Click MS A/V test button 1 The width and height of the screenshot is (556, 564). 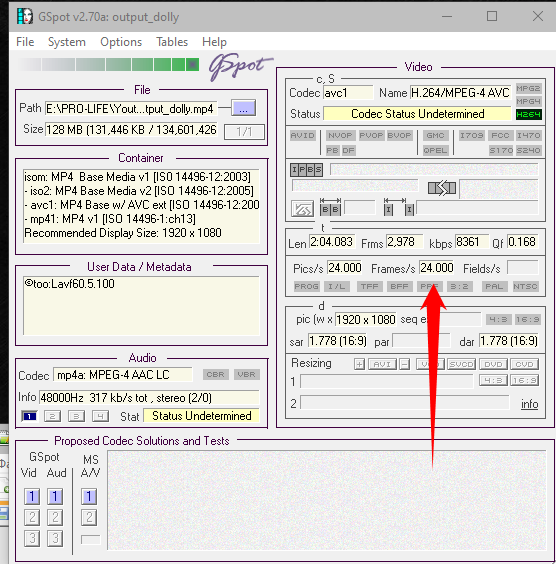[x=88, y=496]
